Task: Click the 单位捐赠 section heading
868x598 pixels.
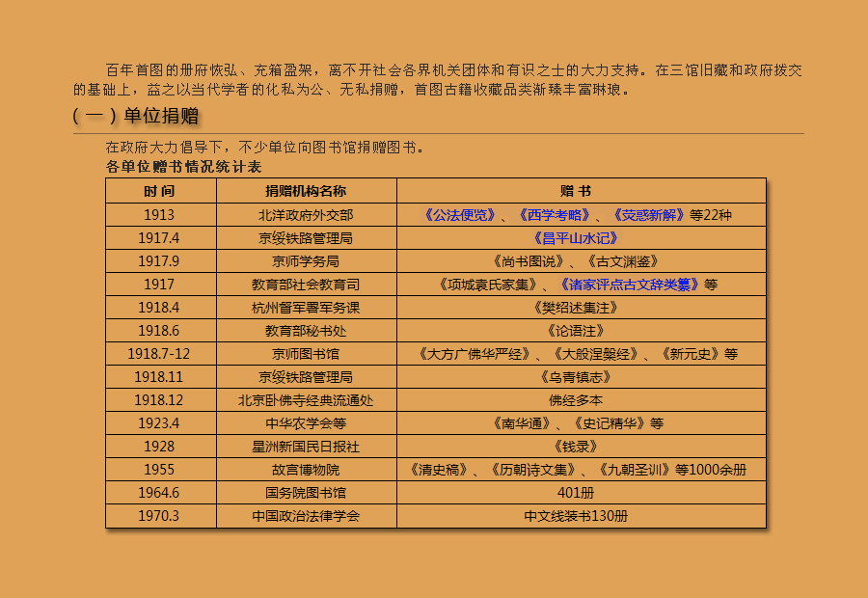Action: [160, 116]
